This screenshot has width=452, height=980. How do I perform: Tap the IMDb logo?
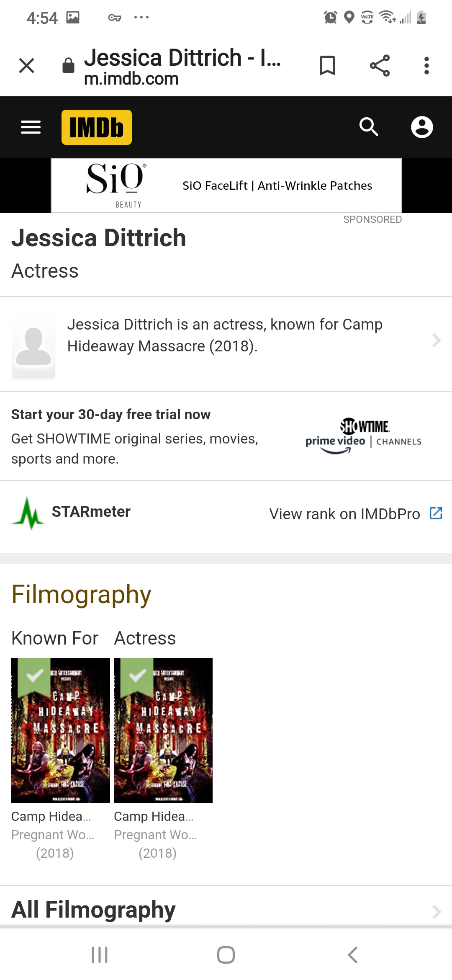97,127
